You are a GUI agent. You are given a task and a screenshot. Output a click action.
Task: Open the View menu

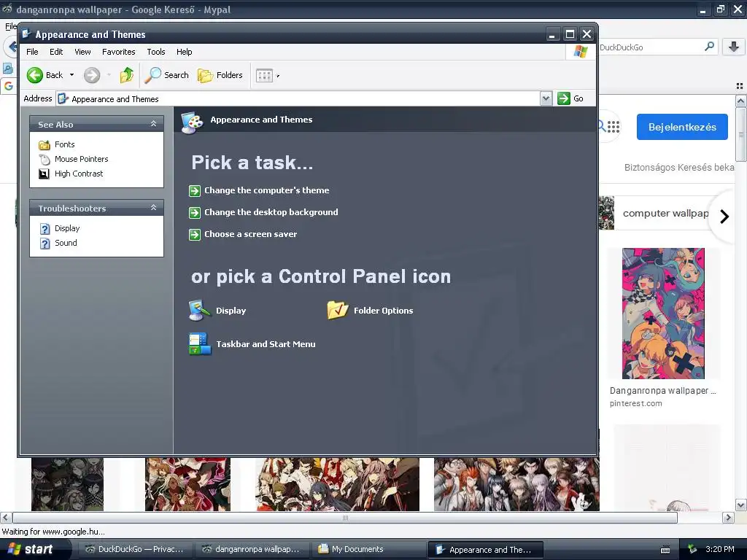82,52
